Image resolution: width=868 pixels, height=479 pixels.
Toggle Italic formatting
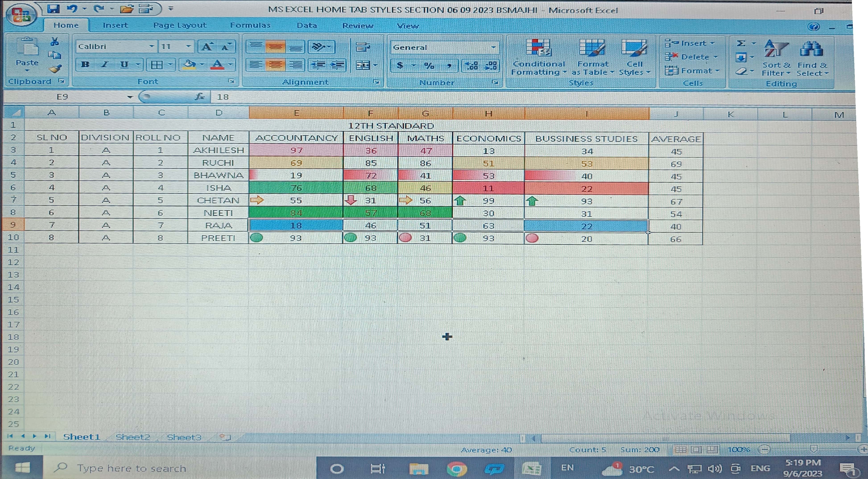(x=105, y=64)
